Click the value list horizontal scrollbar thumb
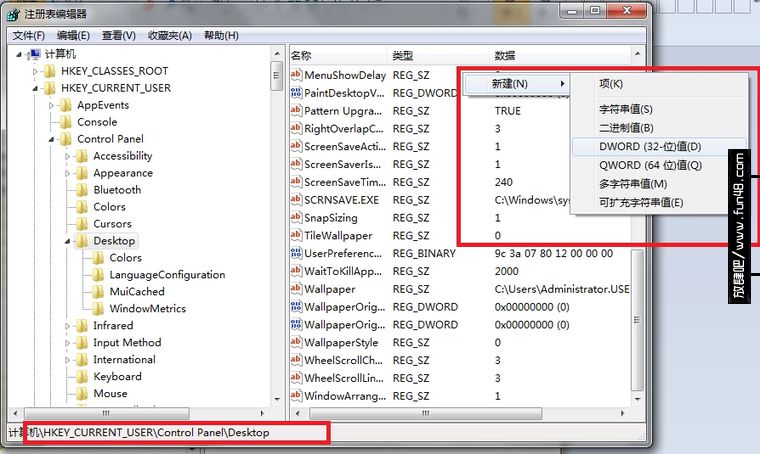Image resolution: width=760 pixels, height=454 pixels. click(x=425, y=414)
